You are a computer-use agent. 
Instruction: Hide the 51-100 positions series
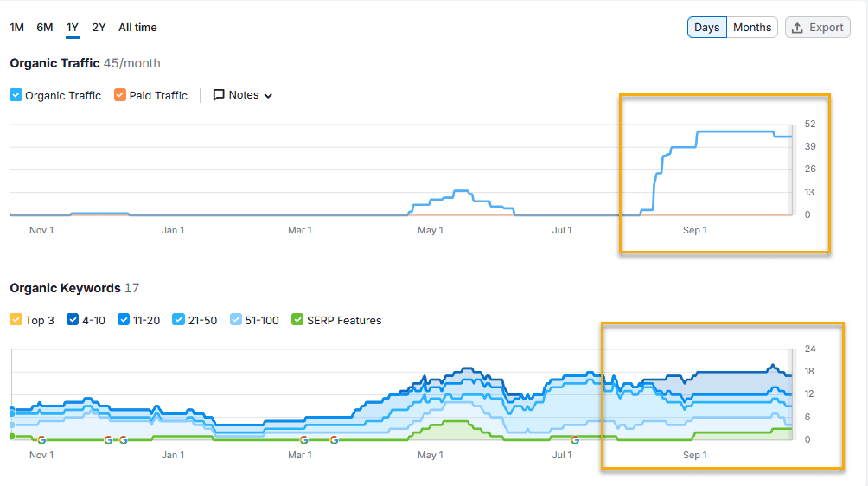[x=237, y=320]
